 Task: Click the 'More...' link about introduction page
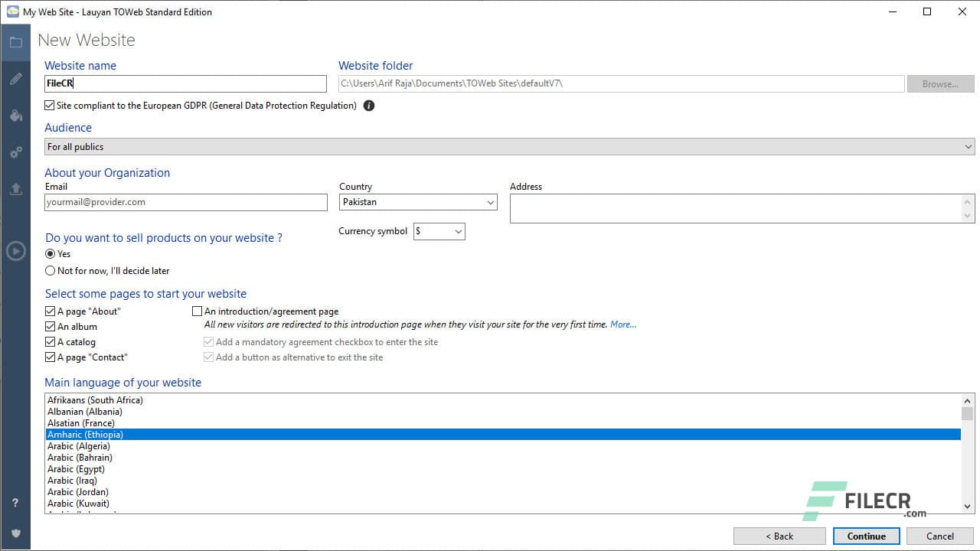pos(622,324)
